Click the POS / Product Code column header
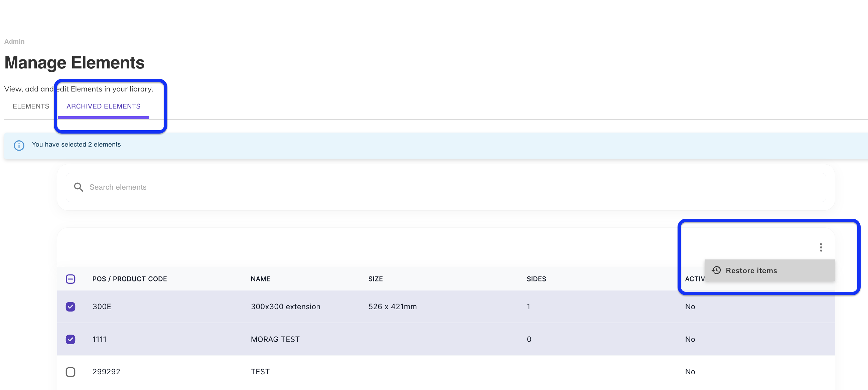The width and height of the screenshot is (868, 390). point(130,279)
